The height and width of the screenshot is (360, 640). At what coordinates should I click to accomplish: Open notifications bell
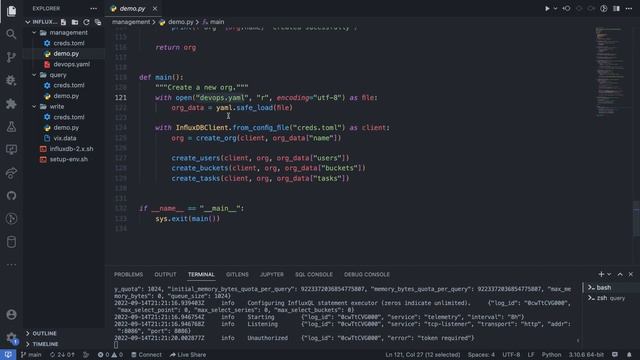(629, 355)
